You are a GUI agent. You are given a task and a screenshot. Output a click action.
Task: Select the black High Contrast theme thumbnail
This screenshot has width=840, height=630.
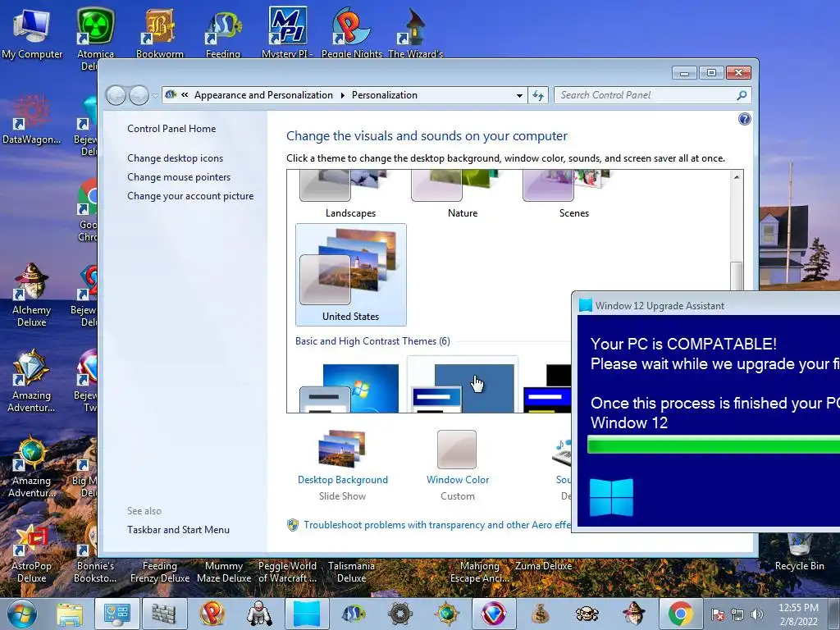pos(547,388)
